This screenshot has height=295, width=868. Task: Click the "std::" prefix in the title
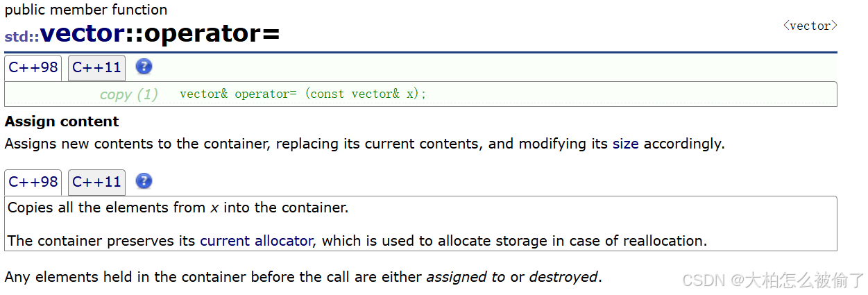coord(22,37)
